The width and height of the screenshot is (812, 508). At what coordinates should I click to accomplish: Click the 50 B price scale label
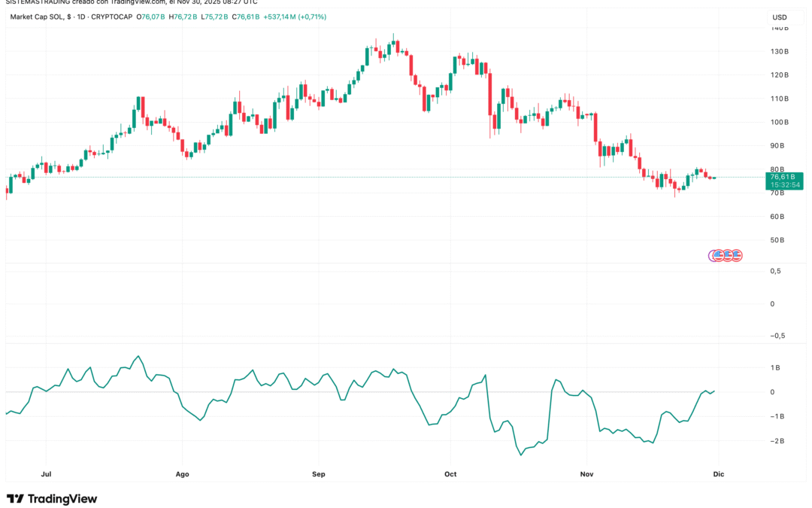779,240
